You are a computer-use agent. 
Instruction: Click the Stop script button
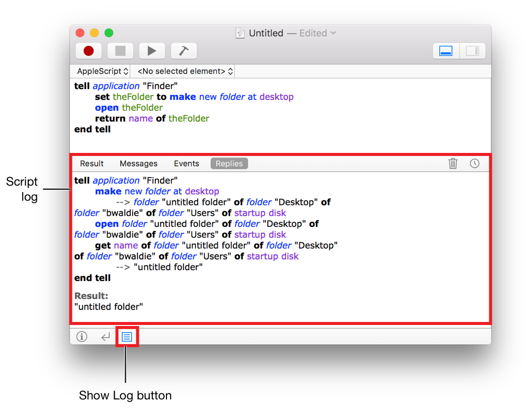click(x=120, y=51)
